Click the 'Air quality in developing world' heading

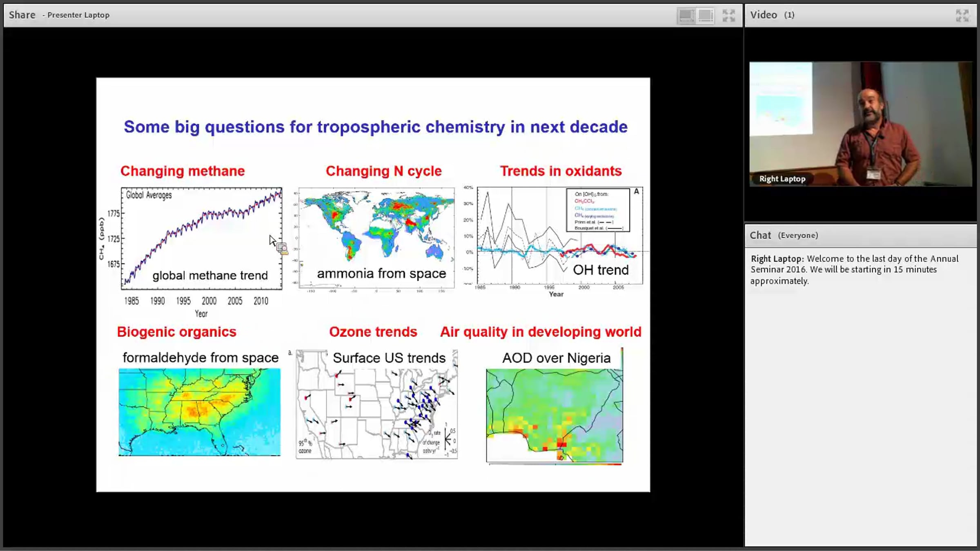[x=541, y=332]
